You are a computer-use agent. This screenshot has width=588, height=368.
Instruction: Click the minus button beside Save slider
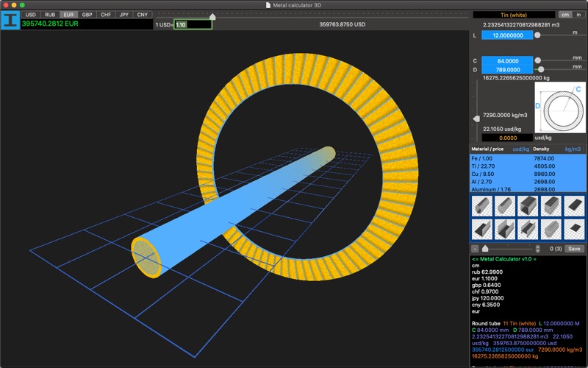click(x=475, y=249)
